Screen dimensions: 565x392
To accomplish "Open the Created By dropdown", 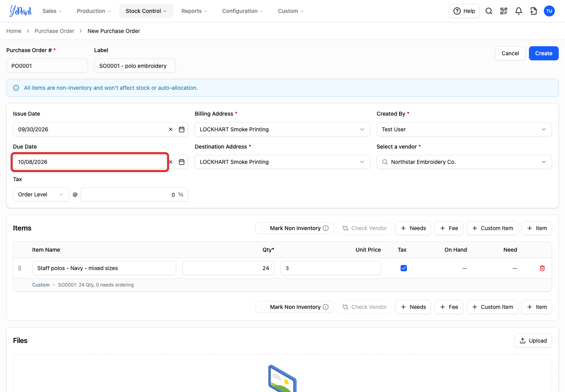I will (464, 129).
